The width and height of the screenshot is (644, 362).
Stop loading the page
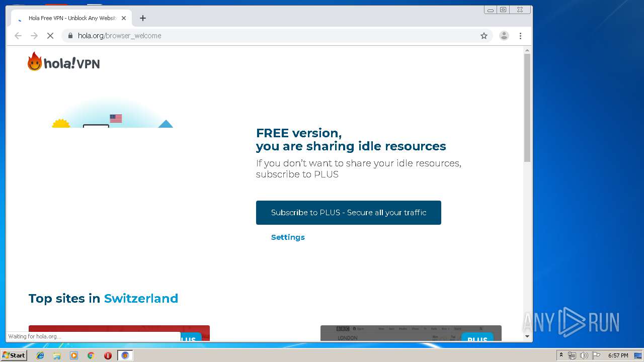coord(50,36)
